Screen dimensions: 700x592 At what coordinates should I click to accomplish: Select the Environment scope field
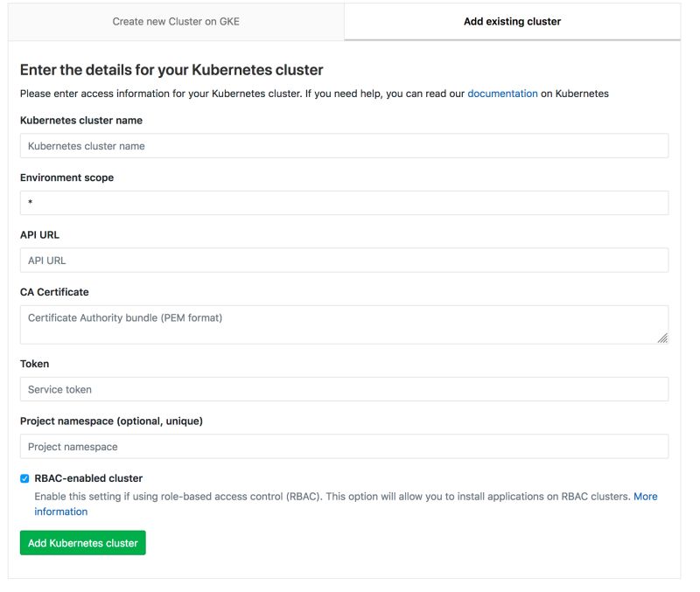[344, 202]
